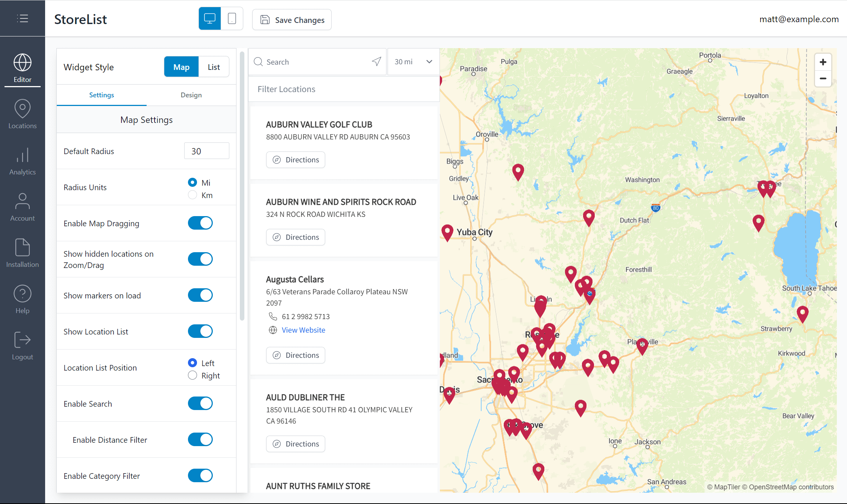Viewport: 847px width, 504px height.
Task: Select List widget style
Action: [x=214, y=67]
